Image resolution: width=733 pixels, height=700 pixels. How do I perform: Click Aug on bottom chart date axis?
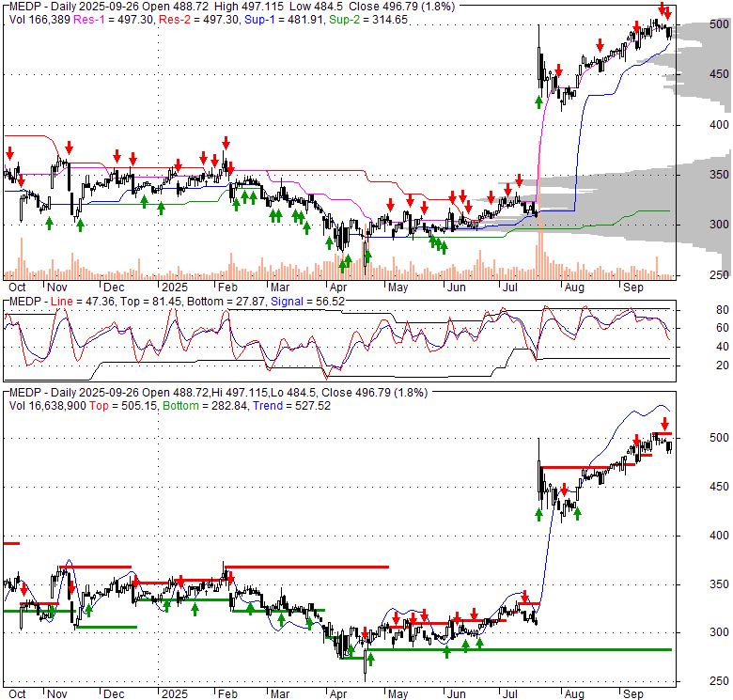pos(574,694)
